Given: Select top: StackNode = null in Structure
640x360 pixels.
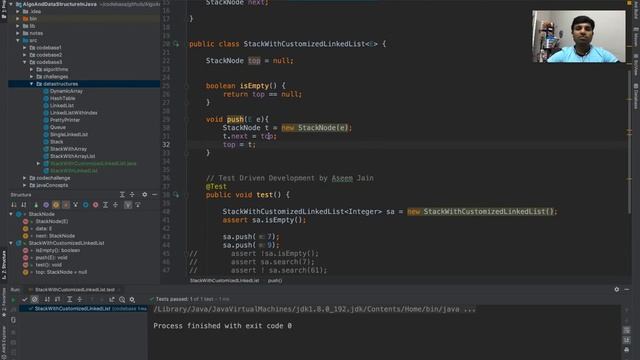Looking at the screenshot, I should coord(61,272).
